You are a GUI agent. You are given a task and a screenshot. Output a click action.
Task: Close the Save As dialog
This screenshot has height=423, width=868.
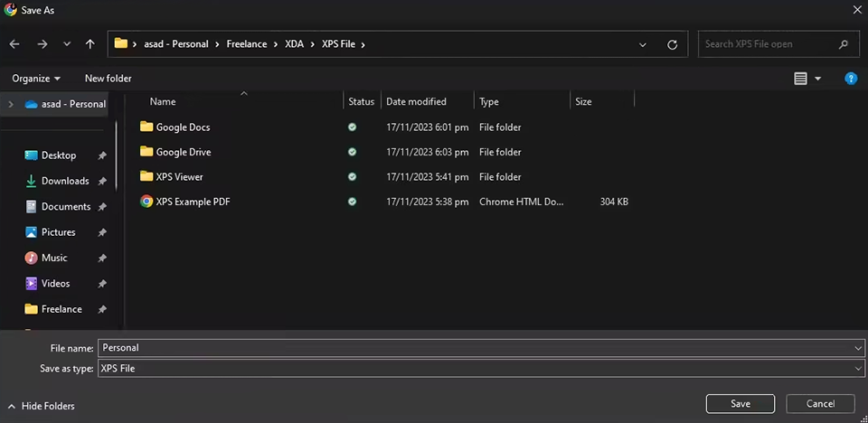pyautogui.click(x=857, y=9)
